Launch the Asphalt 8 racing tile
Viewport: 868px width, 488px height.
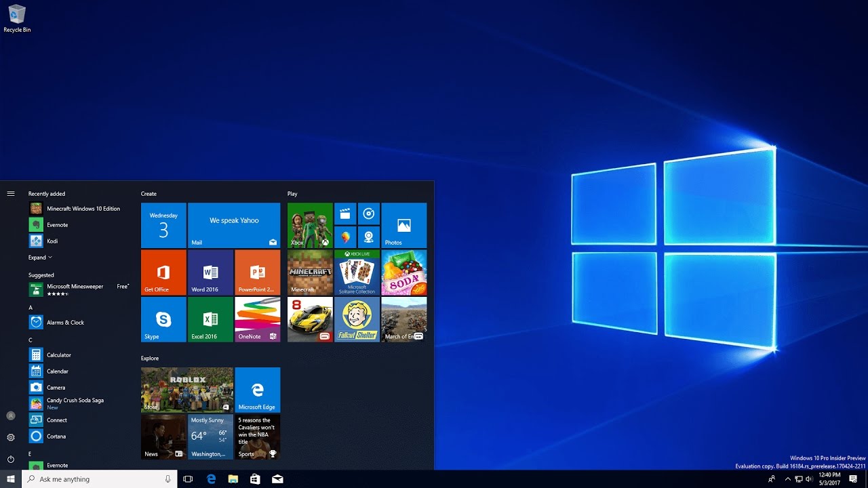click(x=310, y=319)
